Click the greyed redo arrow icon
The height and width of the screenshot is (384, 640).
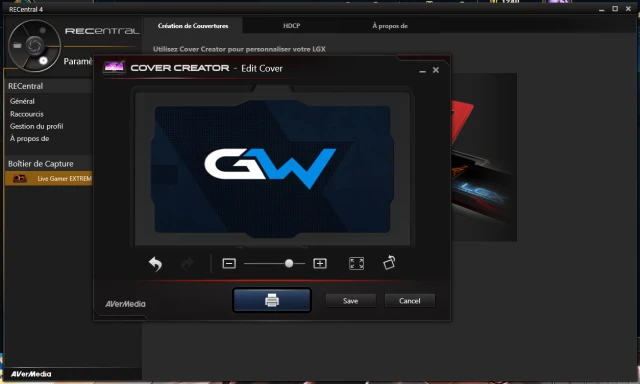(x=187, y=264)
